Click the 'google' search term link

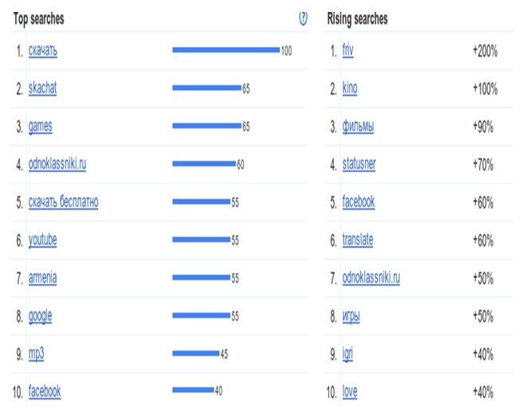pyautogui.click(x=40, y=316)
